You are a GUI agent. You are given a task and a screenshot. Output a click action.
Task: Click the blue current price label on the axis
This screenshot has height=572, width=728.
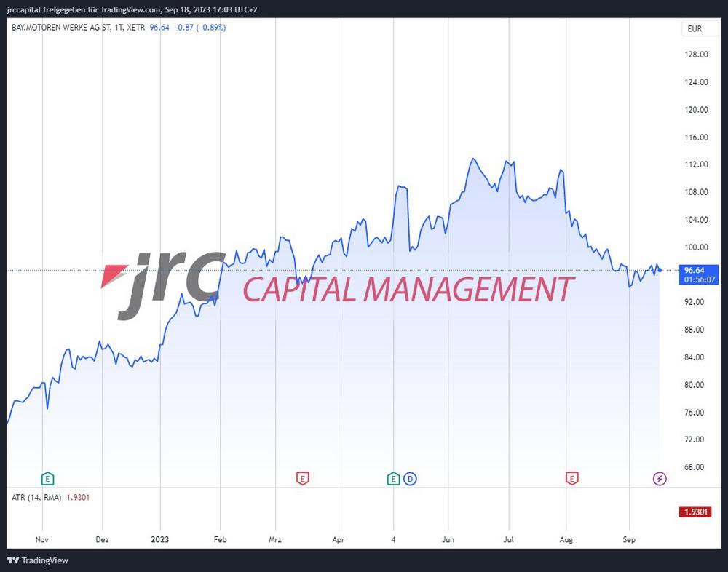699,274
